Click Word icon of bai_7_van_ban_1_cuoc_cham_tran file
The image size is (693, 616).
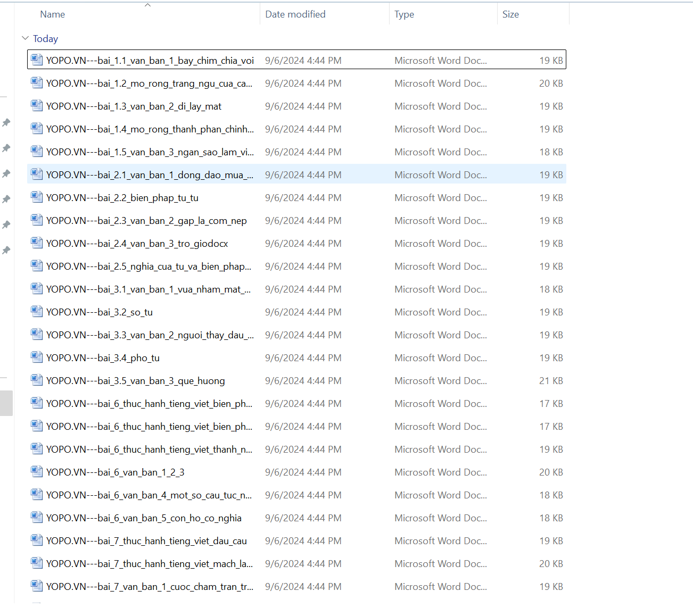tap(37, 586)
